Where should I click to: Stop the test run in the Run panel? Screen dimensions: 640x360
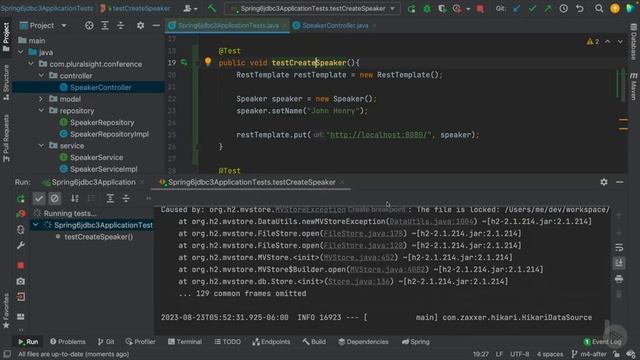point(21,265)
